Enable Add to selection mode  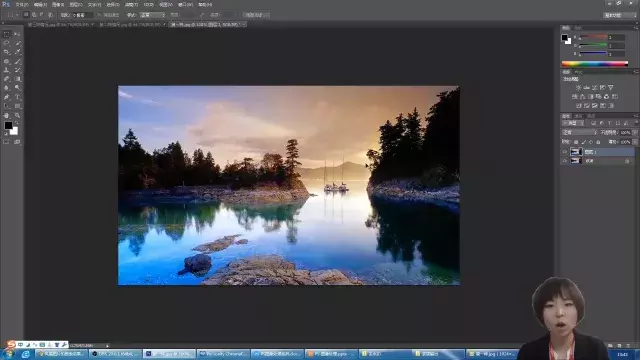34,15
